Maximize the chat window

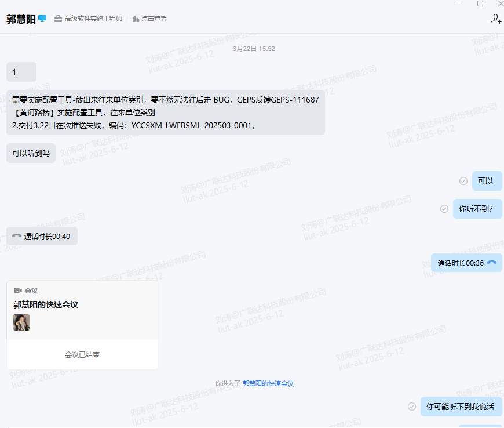coord(480,3)
